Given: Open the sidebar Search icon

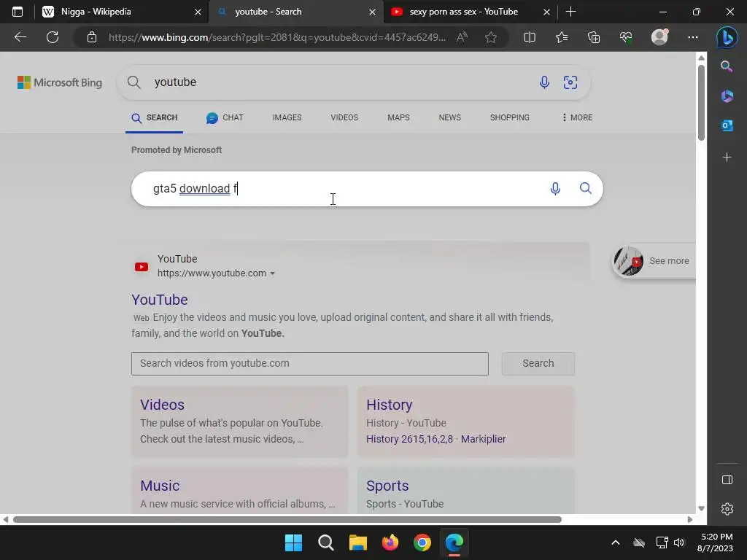Looking at the screenshot, I should [x=727, y=66].
